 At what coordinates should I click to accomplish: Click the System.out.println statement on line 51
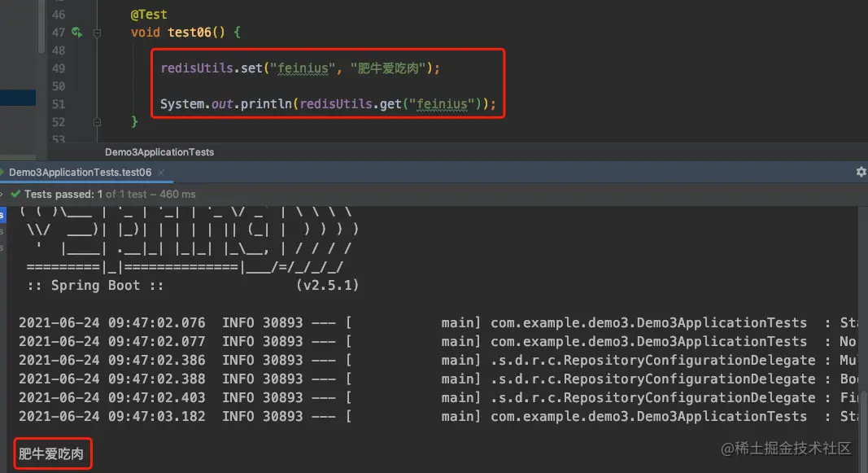(x=328, y=103)
